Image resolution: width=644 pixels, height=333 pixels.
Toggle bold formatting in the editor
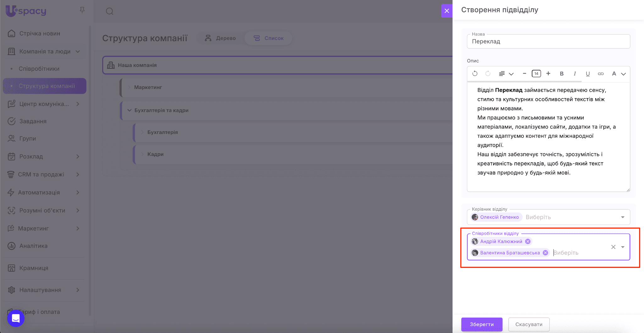tap(562, 74)
